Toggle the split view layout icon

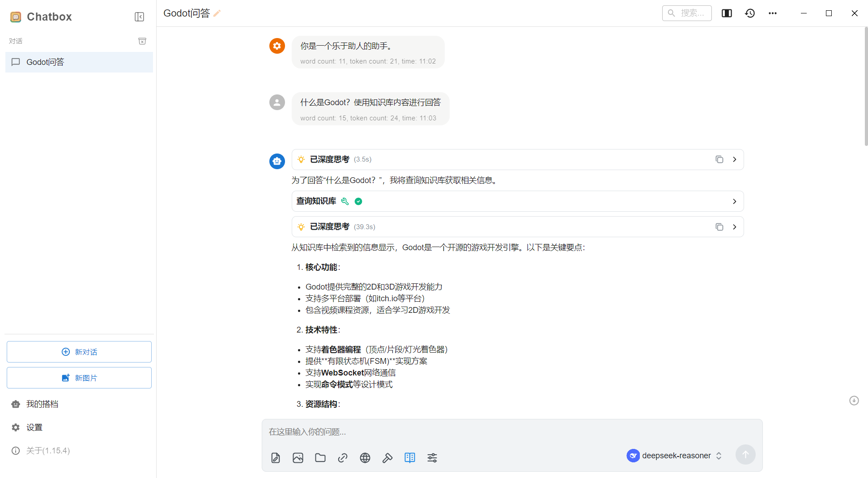click(727, 13)
